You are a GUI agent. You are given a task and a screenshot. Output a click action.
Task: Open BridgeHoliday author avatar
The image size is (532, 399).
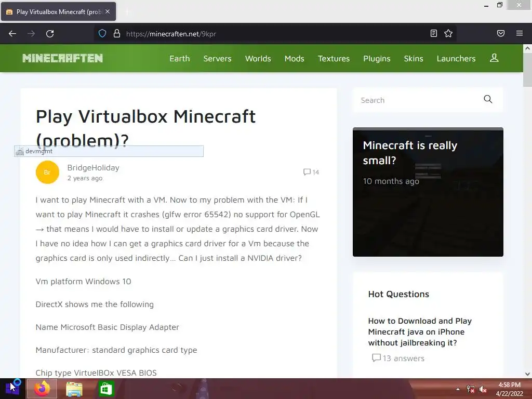coord(47,172)
